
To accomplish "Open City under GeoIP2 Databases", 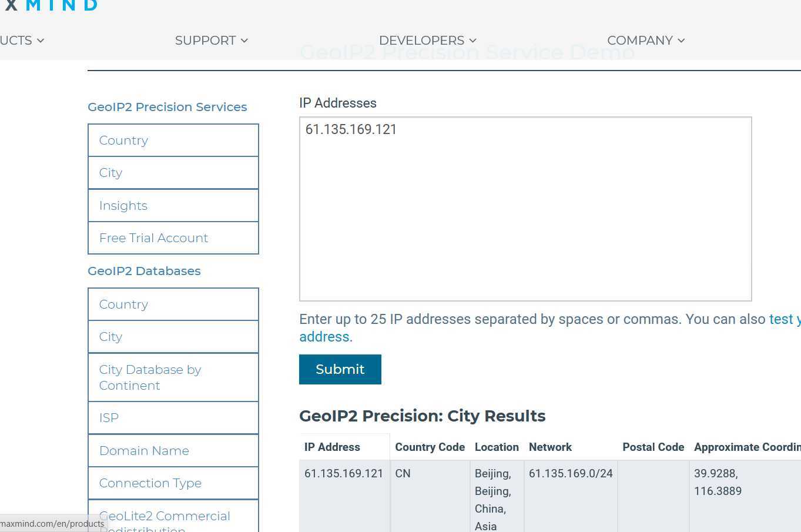I will point(173,337).
